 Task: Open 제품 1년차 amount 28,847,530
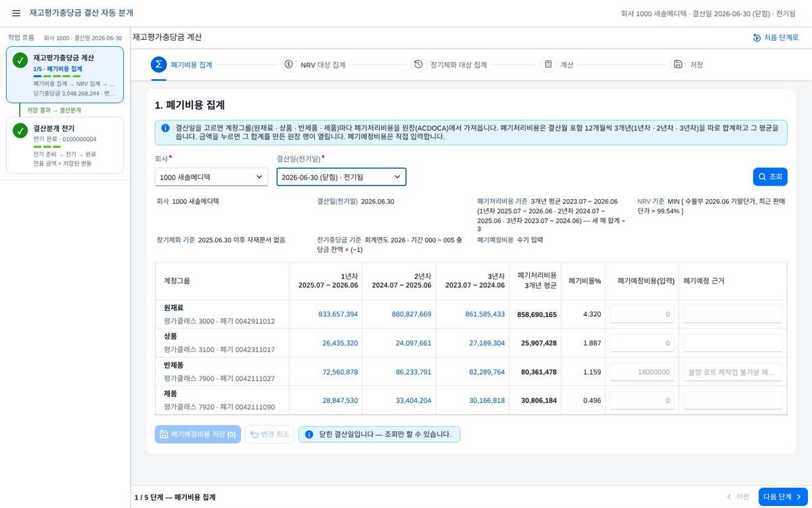(340, 400)
